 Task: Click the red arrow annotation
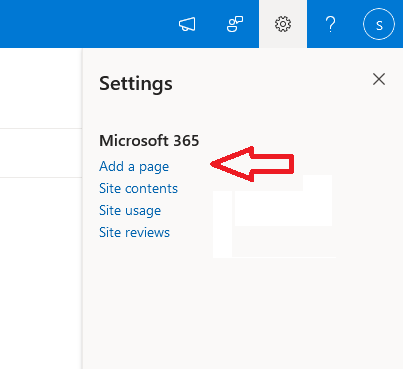point(252,164)
